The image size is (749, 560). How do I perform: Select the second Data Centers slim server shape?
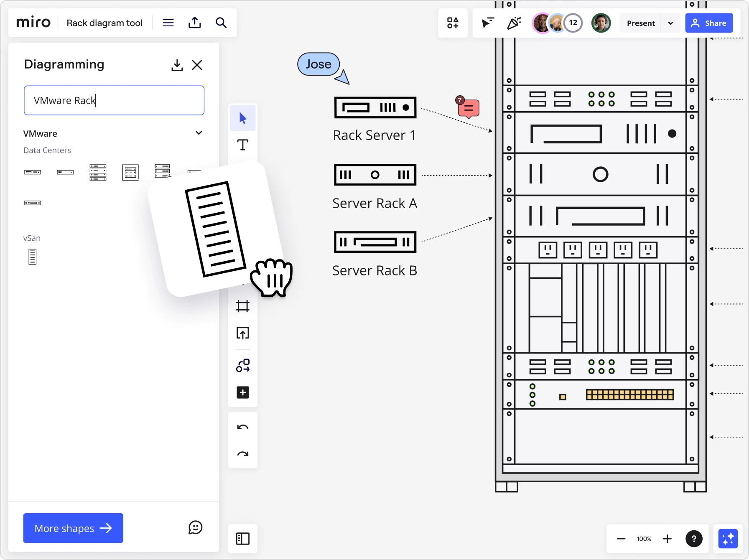[x=65, y=172]
